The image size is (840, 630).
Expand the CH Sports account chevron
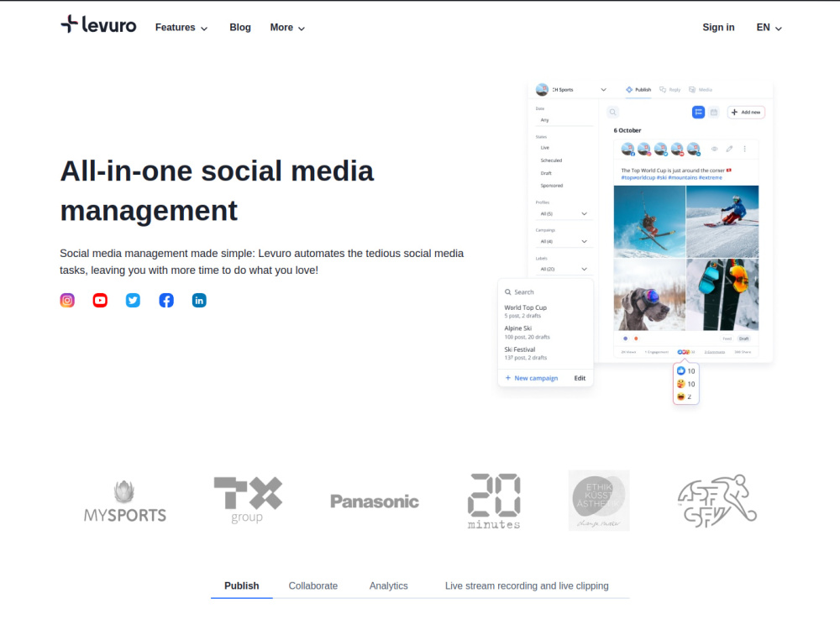[x=603, y=90]
